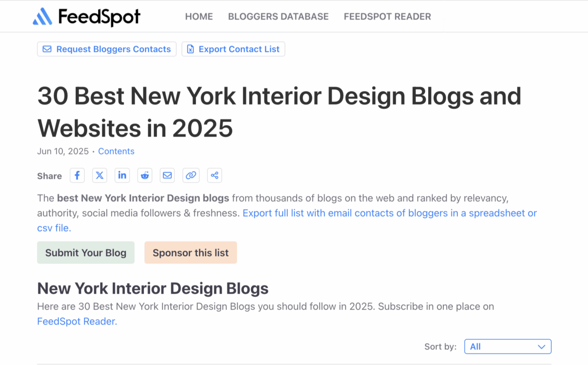Copy the page link with the chain icon
588x365 pixels.
point(191,176)
